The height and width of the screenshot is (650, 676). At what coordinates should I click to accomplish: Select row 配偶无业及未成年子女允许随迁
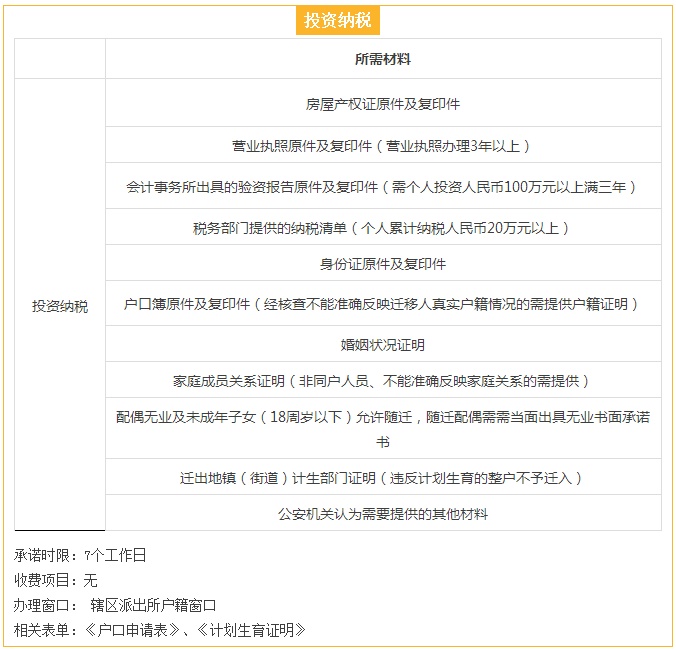(x=383, y=428)
